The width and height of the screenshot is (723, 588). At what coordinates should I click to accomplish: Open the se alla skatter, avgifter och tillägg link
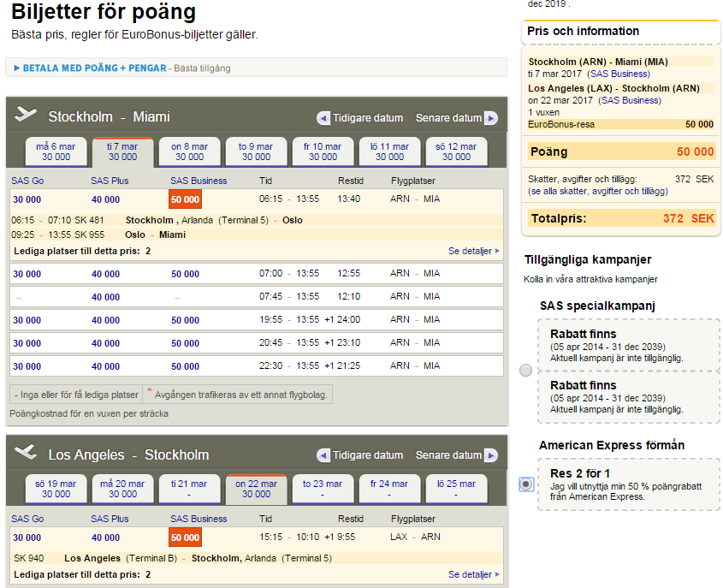598,191
